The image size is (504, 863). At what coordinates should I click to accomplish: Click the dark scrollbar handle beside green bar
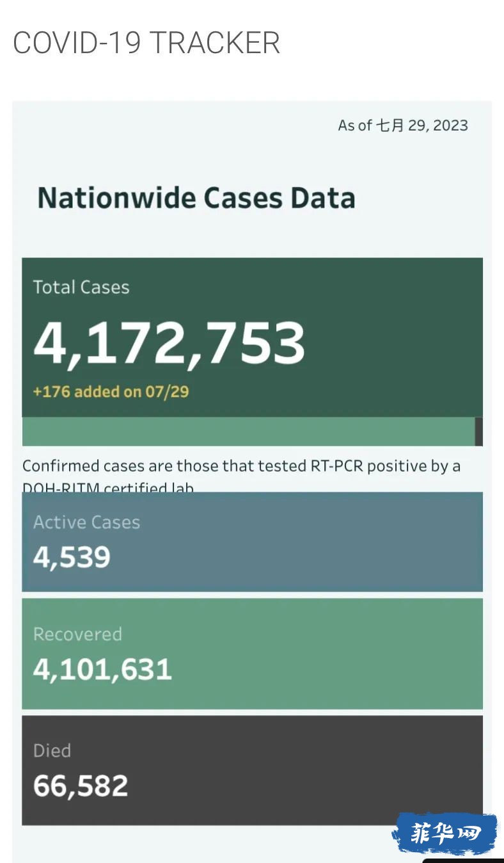479,431
